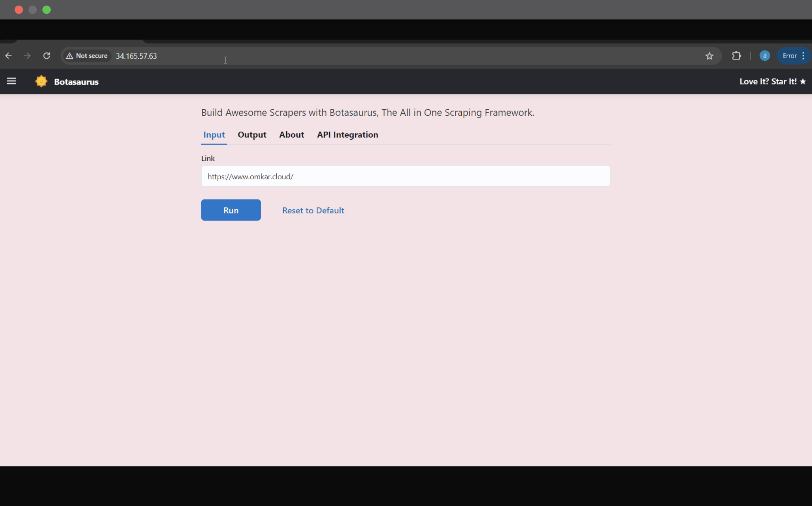Screen dimensions: 812x506
Task: Click the Botasaurus title text
Action: pyautogui.click(x=76, y=82)
